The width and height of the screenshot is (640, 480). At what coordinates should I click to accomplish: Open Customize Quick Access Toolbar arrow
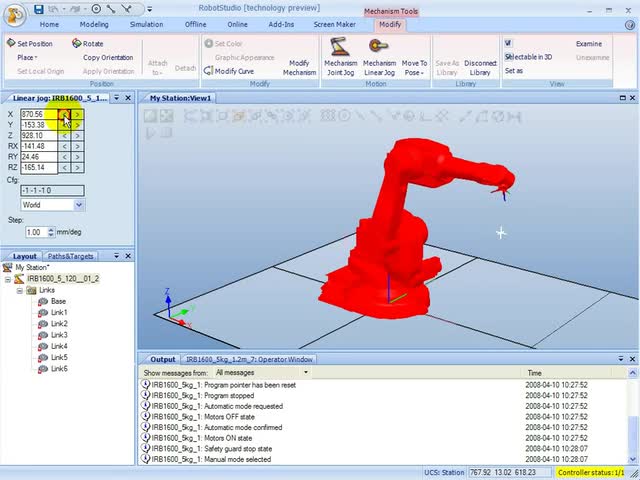[x=150, y=9]
